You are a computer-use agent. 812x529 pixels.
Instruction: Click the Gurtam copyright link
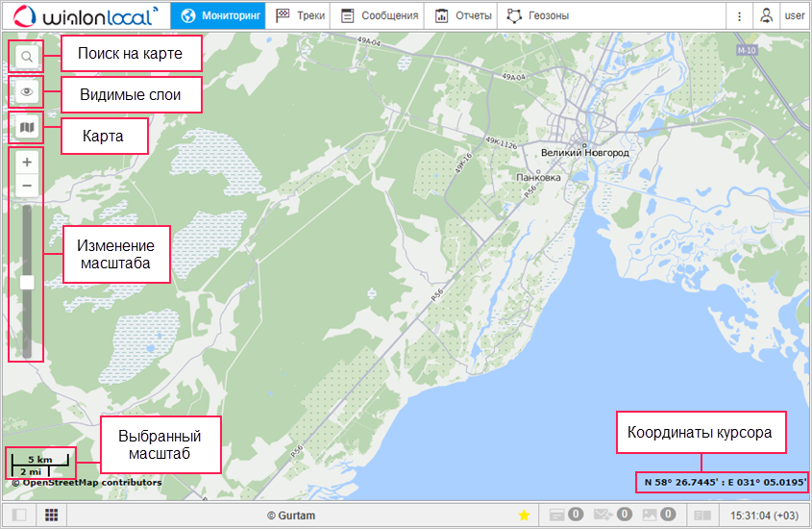point(290,516)
